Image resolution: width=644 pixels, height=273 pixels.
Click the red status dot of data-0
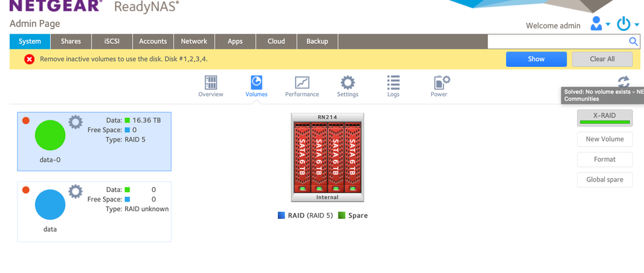pyautogui.click(x=26, y=120)
